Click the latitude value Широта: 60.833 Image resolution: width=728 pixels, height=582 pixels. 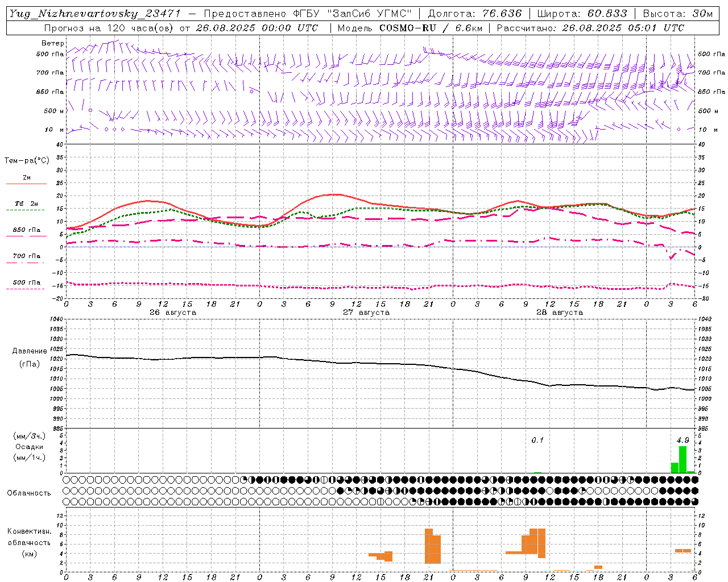(582, 14)
